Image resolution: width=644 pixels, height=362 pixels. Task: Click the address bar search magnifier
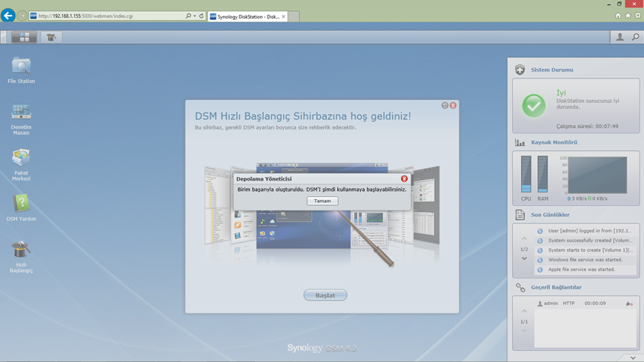(x=188, y=16)
